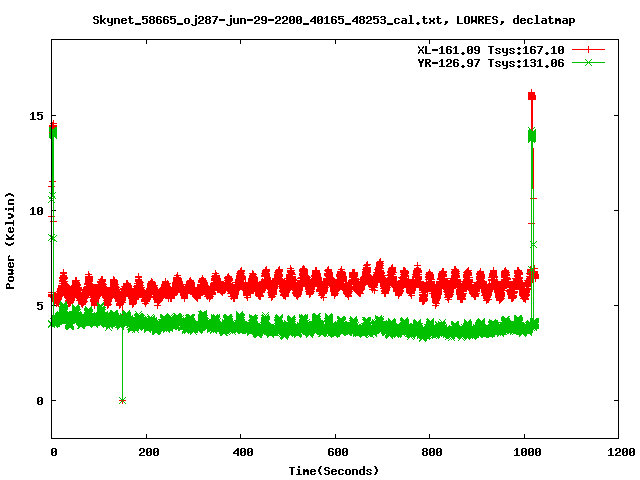Click the x-axis tick label 800
Image resolution: width=640 pixels, height=480 pixels.
(432, 452)
